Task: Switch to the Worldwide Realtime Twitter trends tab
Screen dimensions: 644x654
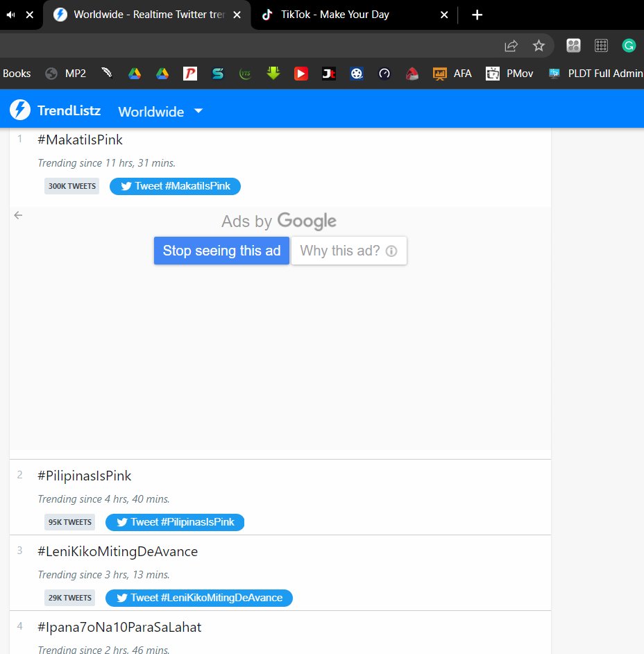Action: (147, 15)
